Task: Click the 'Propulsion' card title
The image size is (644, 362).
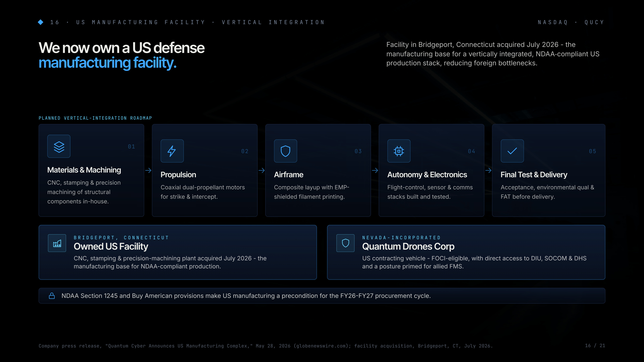Action: click(178, 175)
